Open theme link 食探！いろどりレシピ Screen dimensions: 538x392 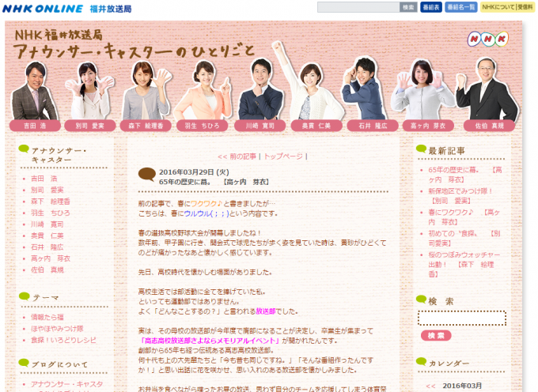63,340
